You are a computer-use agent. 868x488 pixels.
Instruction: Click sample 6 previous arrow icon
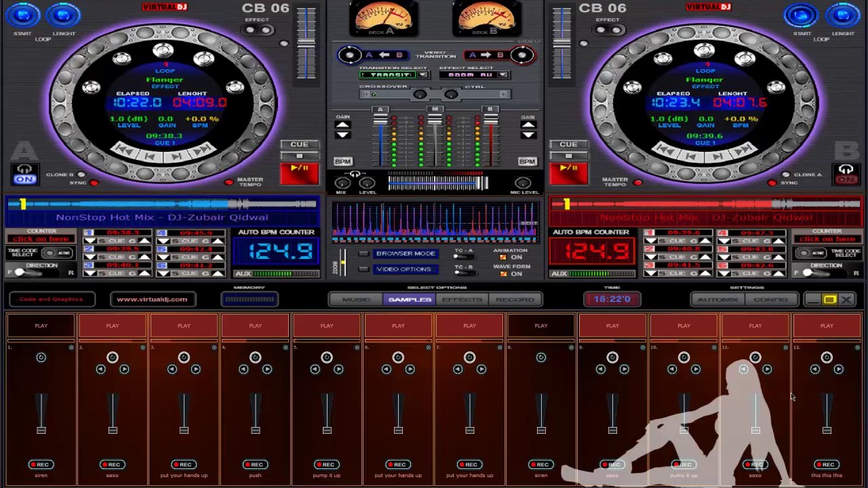click(x=387, y=369)
